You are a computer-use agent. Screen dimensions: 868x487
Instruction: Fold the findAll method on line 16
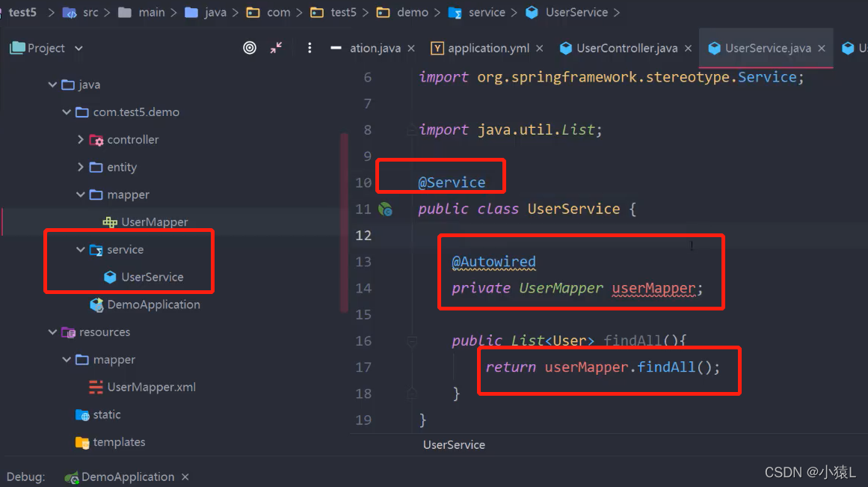tap(412, 341)
